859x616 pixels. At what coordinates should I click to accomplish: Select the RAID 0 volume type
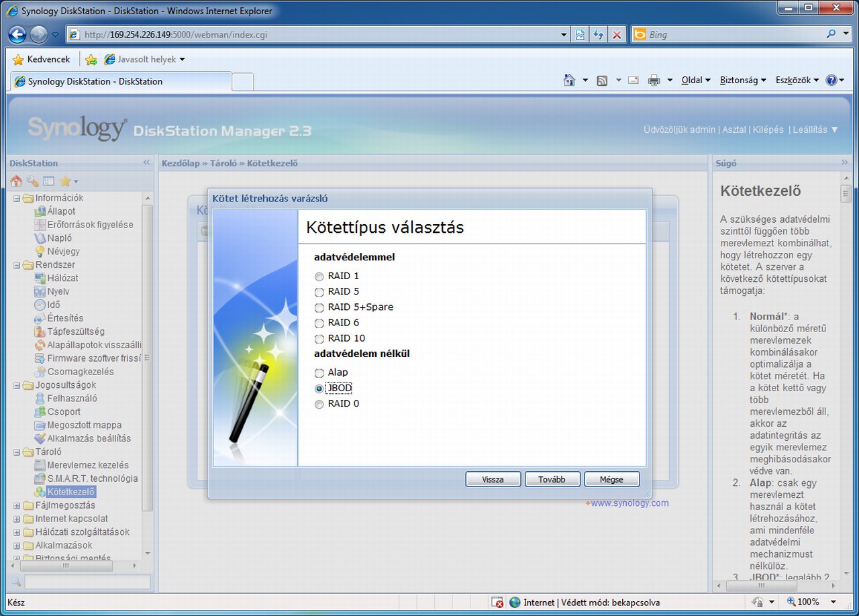(x=319, y=404)
